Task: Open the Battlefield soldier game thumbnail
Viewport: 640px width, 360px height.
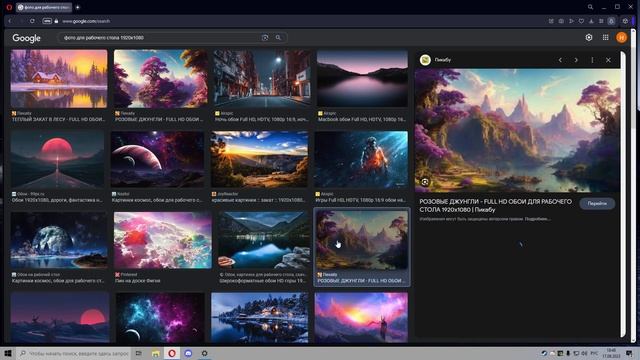Action: 361,160
